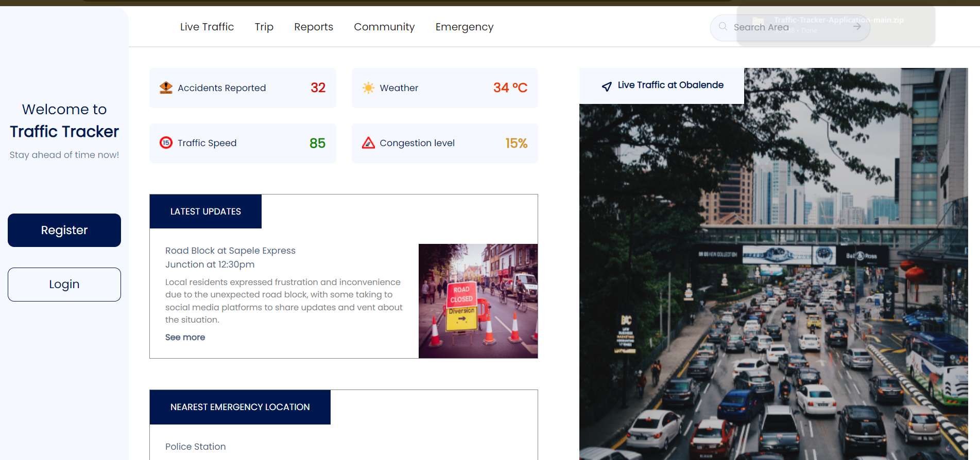Click the Traffic Tracker title
Image resolution: width=980 pixels, height=460 pixels.
click(64, 132)
